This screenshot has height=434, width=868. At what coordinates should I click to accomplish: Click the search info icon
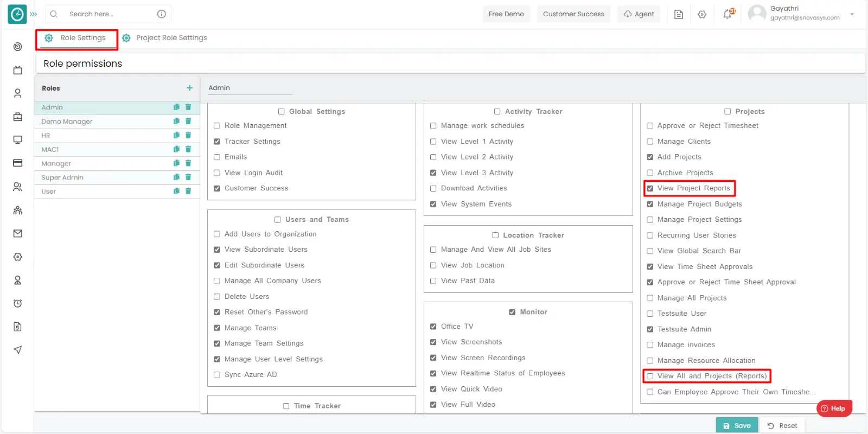pos(162,14)
